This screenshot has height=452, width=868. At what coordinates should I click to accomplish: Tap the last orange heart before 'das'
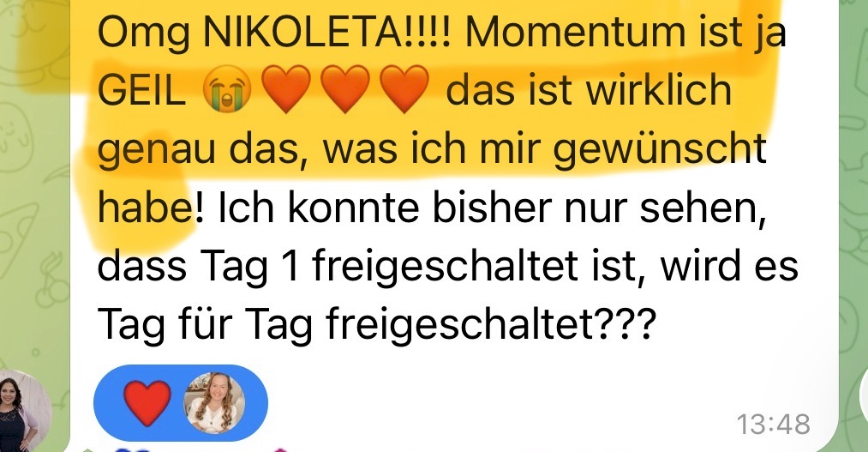pyautogui.click(x=404, y=89)
